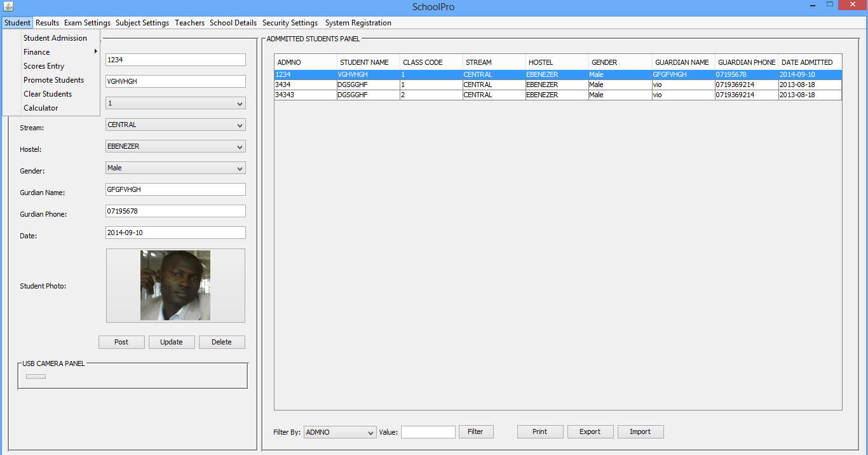Select Promote Students menu item
The height and width of the screenshot is (455, 868).
51,80
